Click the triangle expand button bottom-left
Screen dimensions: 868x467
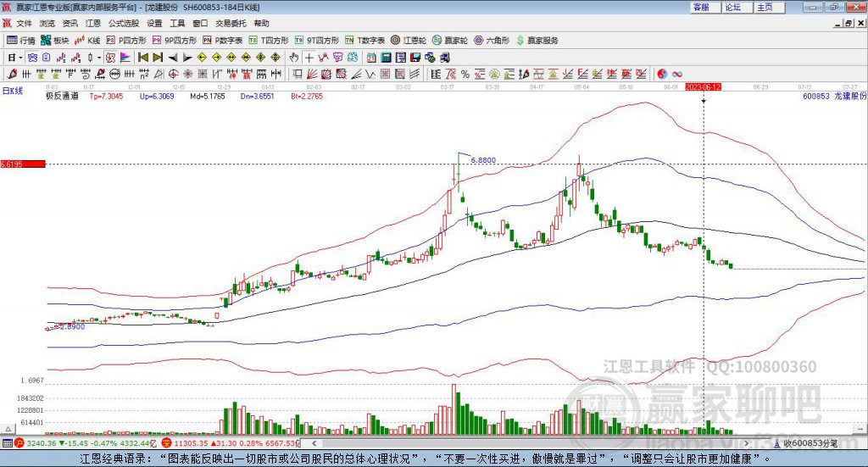click(8, 430)
